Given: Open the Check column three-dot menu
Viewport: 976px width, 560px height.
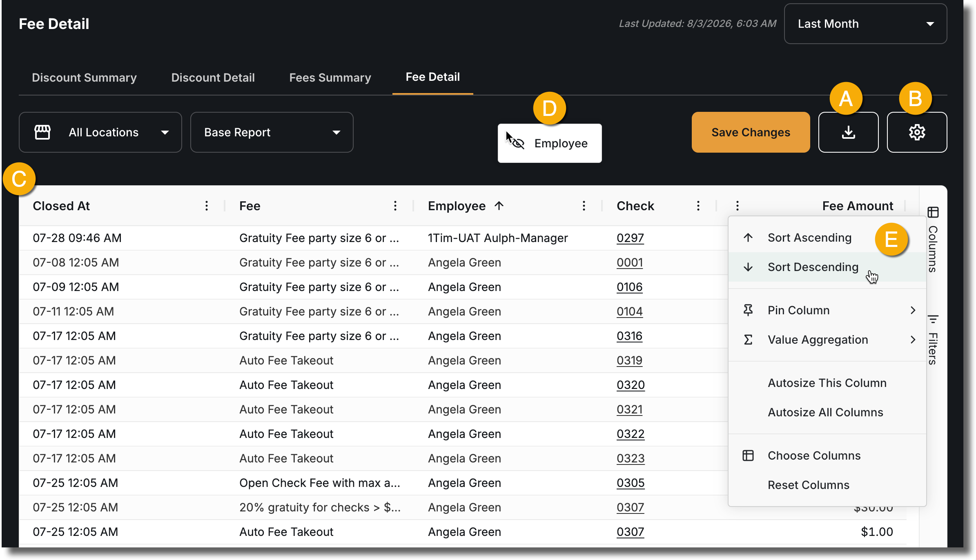Looking at the screenshot, I should pyautogui.click(x=698, y=206).
